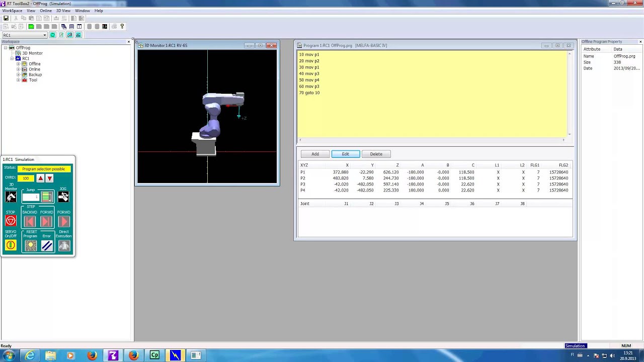Open the Window menu
Viewport: 644px width, 362px height.
82,11
